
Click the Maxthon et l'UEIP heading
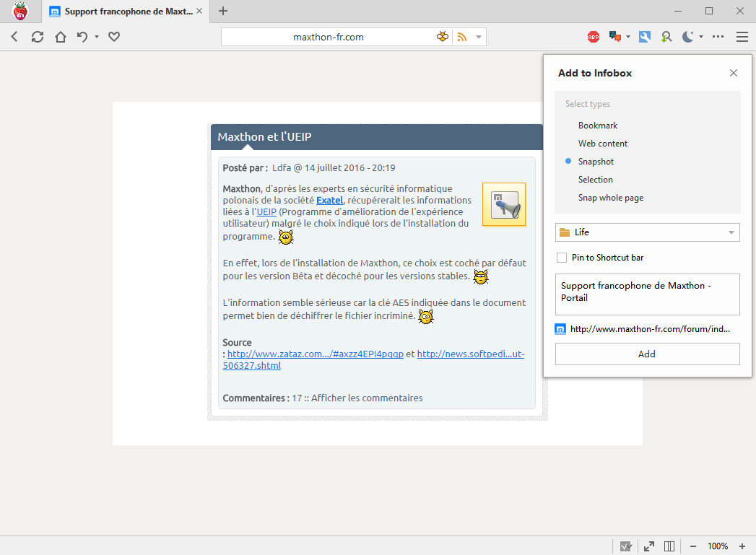264,137
